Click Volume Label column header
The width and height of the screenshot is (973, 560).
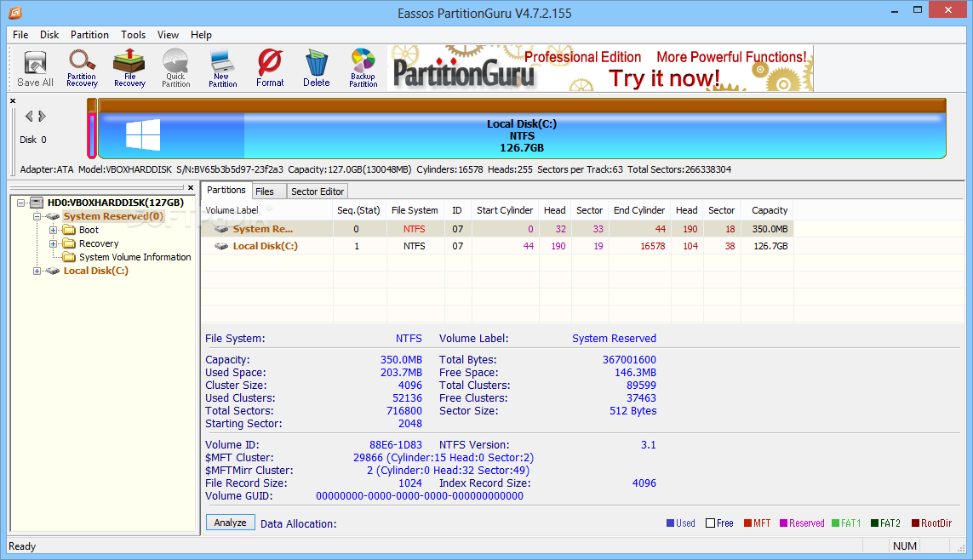(266, 210)
